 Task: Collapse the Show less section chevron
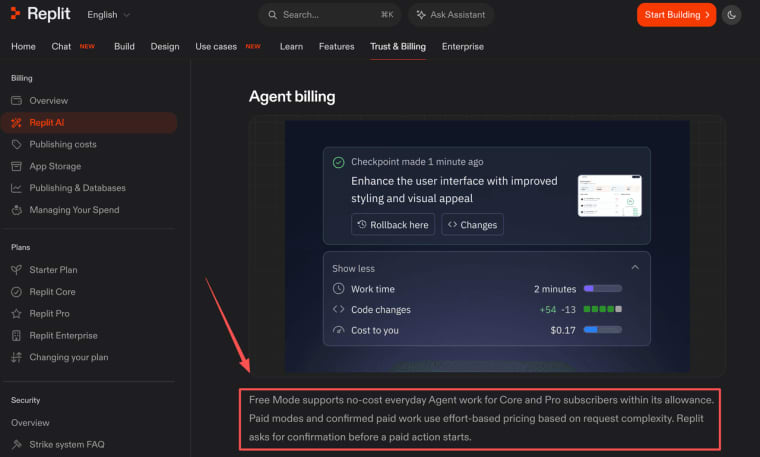pos(635,268)
